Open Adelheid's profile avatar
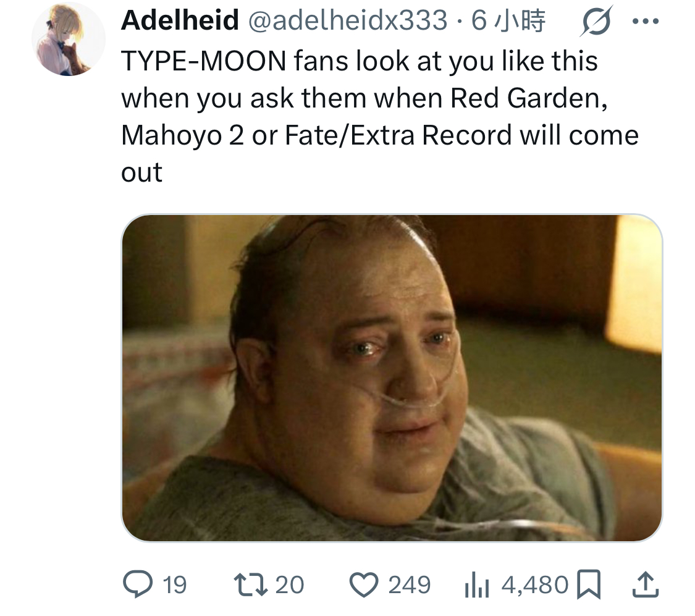Viewport: 695px width, 616px height. [x=69, y=38]
